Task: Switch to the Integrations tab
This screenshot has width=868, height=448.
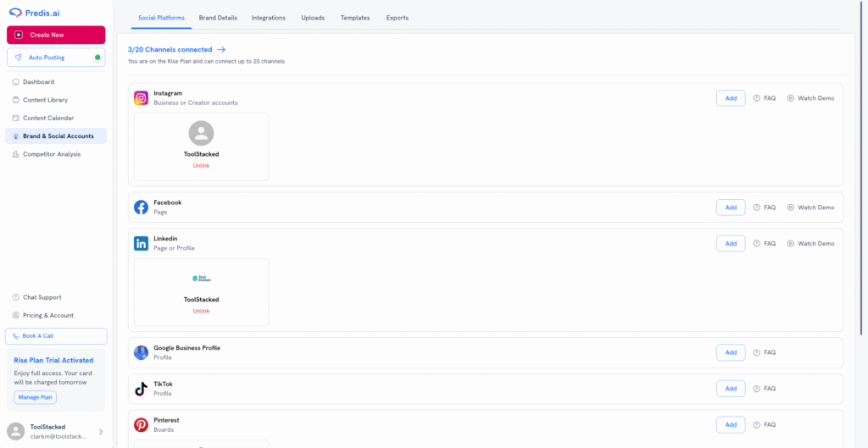Action: pos(269,18)
